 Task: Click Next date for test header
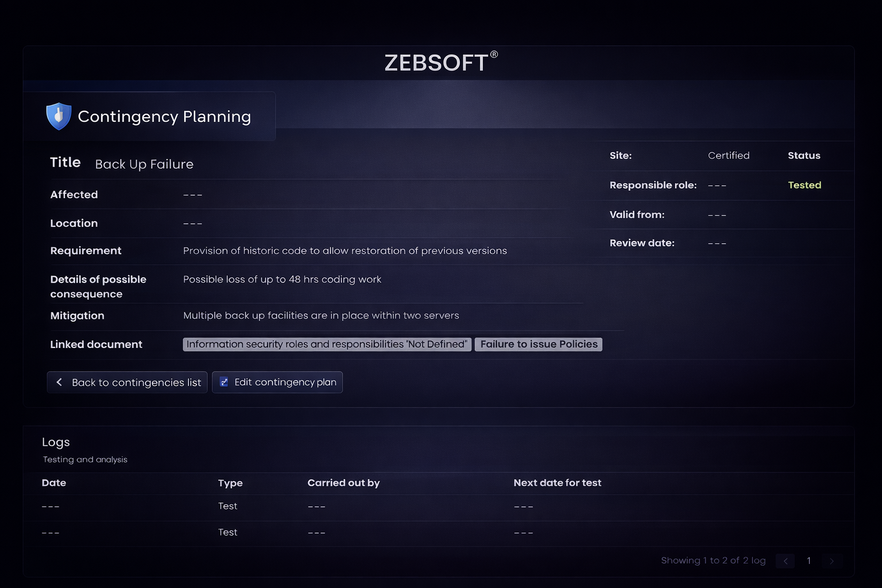(557, 483)
